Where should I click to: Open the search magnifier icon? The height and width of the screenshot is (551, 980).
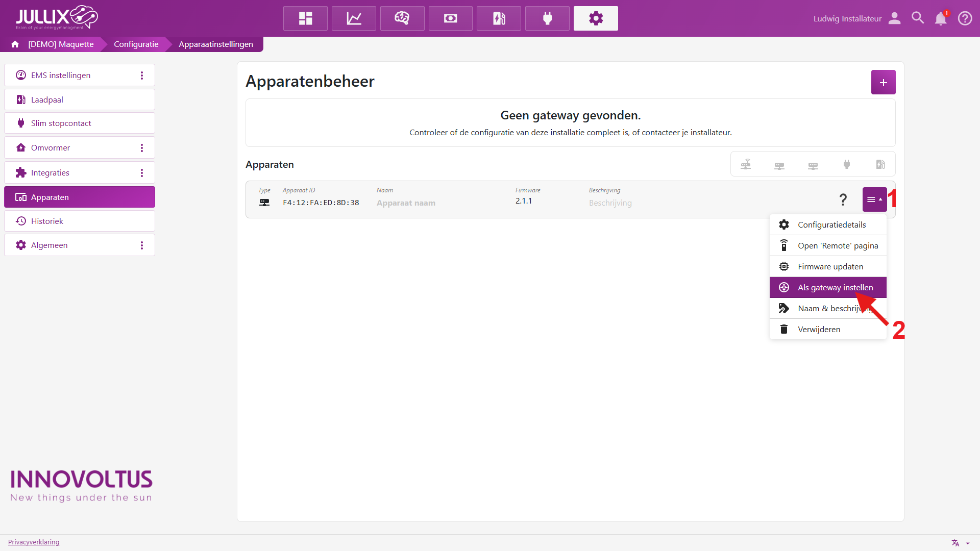click(918, 18)
